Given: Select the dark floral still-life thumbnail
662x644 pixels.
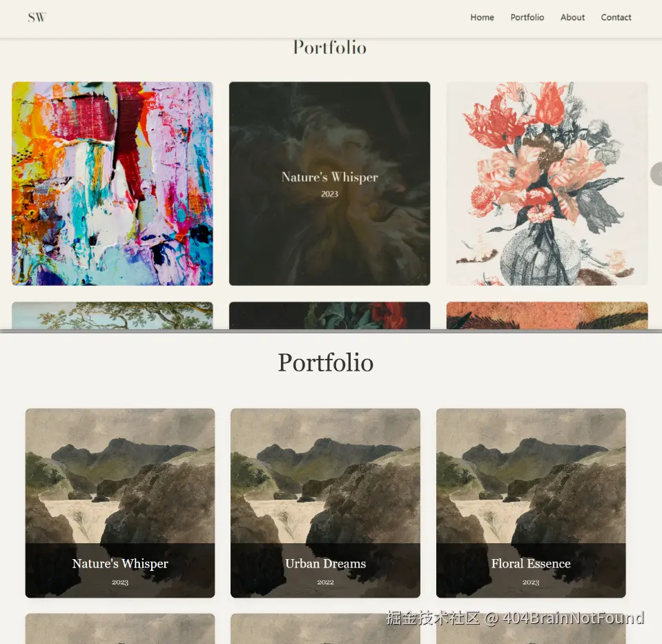Looking at the screenshot, I should (x=330, y=315).
